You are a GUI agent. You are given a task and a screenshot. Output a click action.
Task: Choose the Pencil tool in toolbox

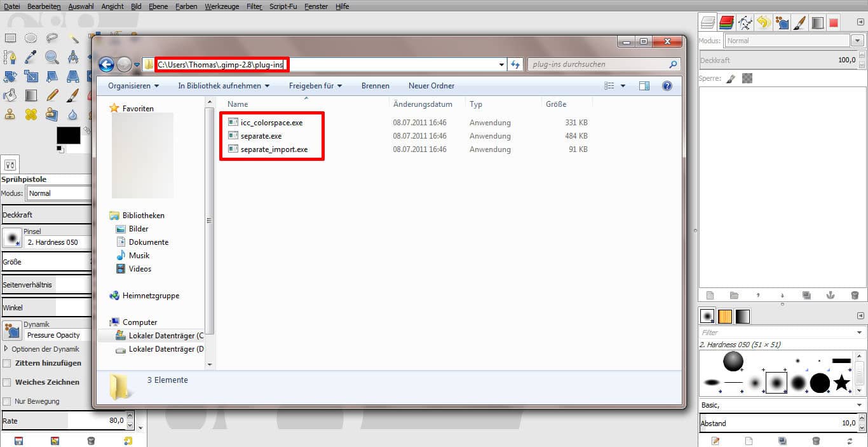pos(52,96)
